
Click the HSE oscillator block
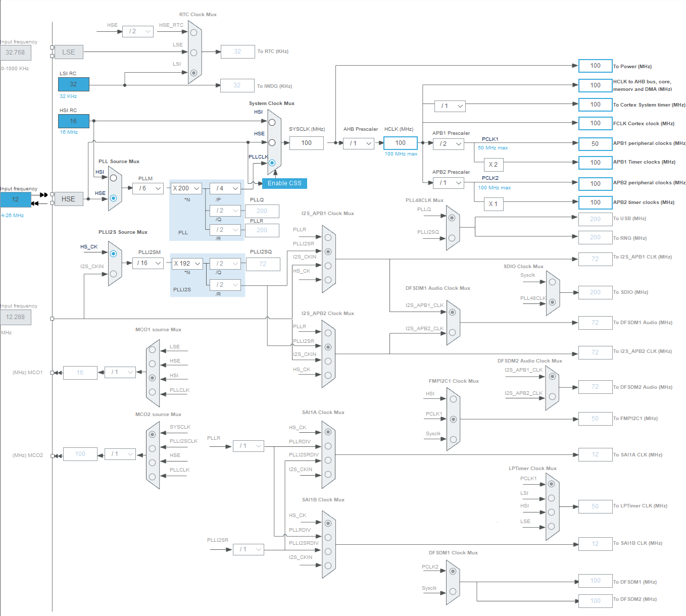[x=69, y=199]
